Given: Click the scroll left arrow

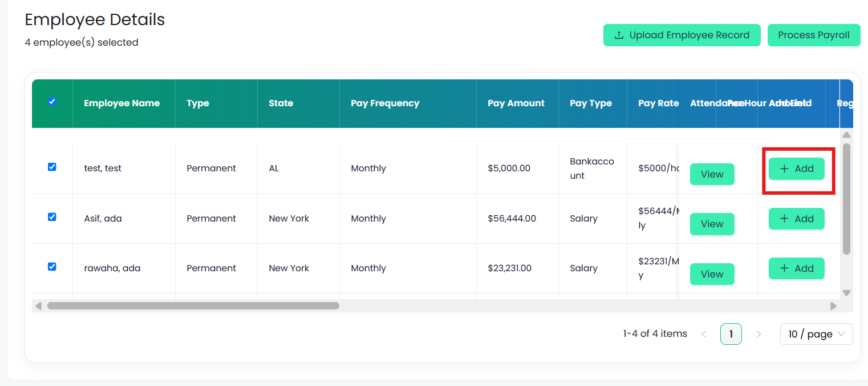Looking at the screenshot, I should (38, 306).
